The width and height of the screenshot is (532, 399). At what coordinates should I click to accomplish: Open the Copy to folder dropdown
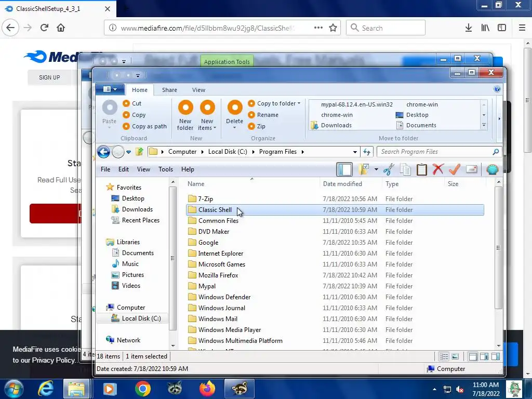[x=274, y=103]
